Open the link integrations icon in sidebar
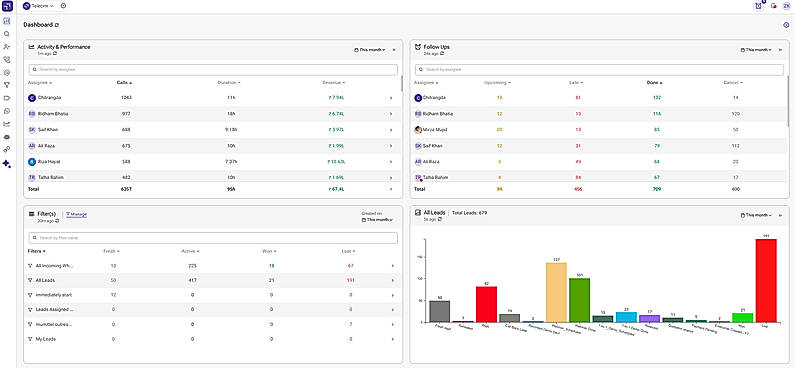795x368 pixels. 7,150
